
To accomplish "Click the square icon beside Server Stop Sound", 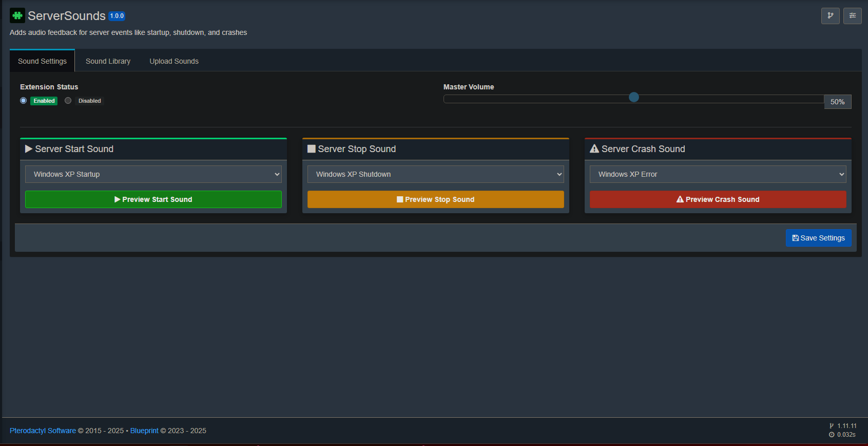I will click(312, 149).
